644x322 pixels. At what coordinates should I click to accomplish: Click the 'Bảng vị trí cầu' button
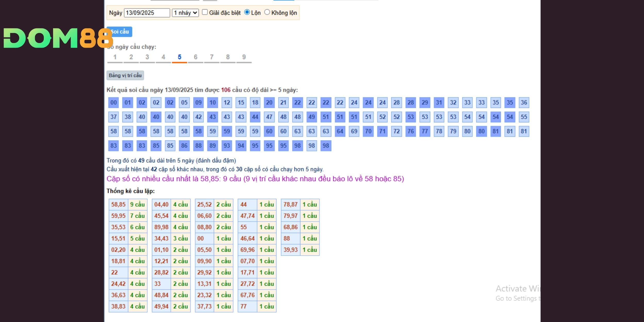pos(125,75)
